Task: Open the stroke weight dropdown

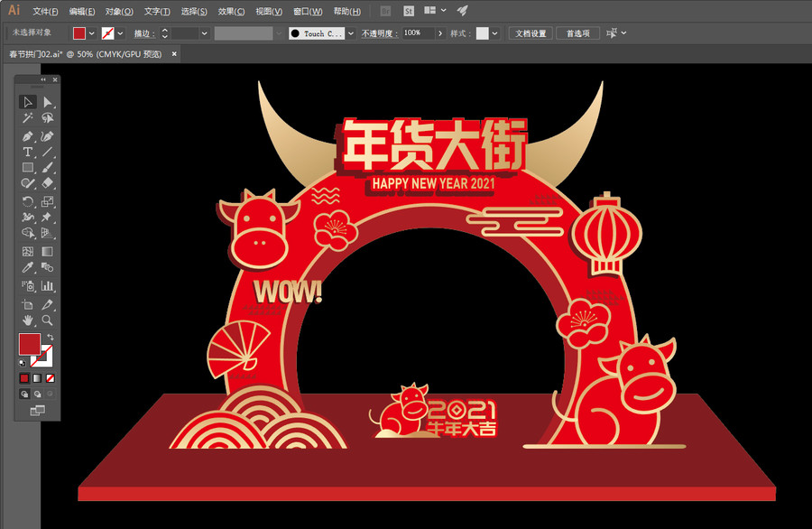Action: tap(205, 33)
